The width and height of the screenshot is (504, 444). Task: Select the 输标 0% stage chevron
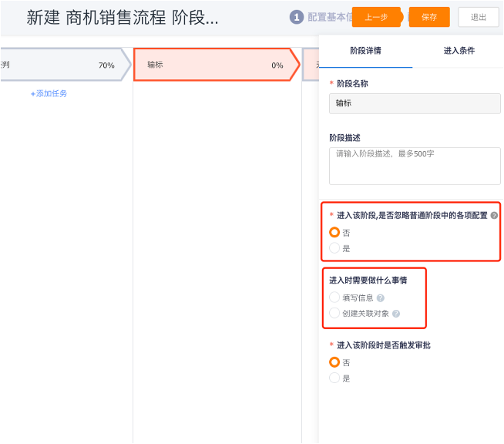tap(216, 66)
